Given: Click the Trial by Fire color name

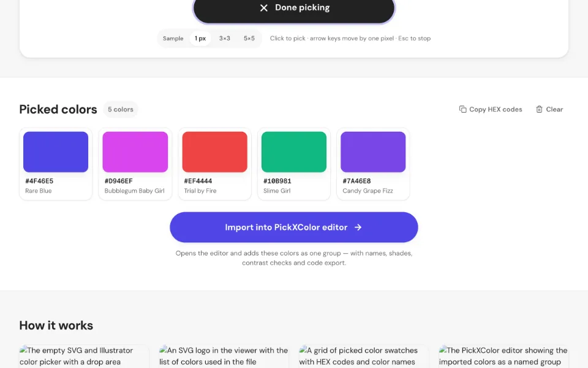Looking at the screenshot, I should pyautogui.click(x=200, y=191).
